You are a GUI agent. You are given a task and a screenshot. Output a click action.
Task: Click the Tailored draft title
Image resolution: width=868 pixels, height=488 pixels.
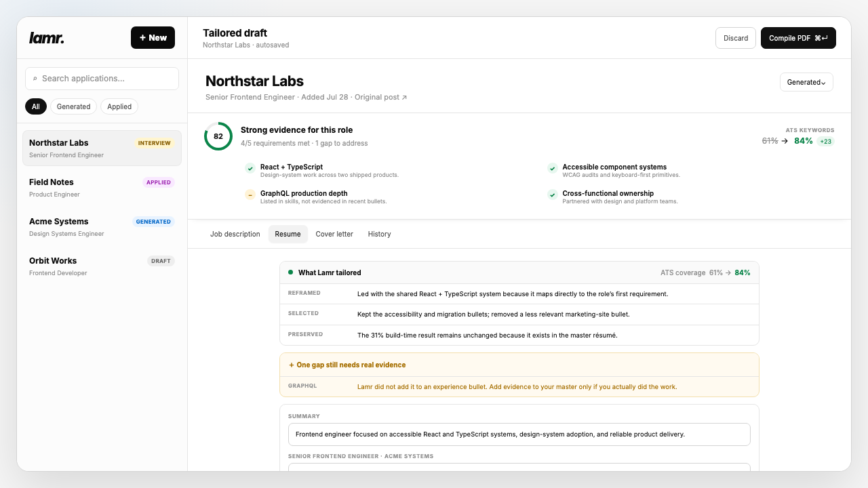(x=235, y=33)
